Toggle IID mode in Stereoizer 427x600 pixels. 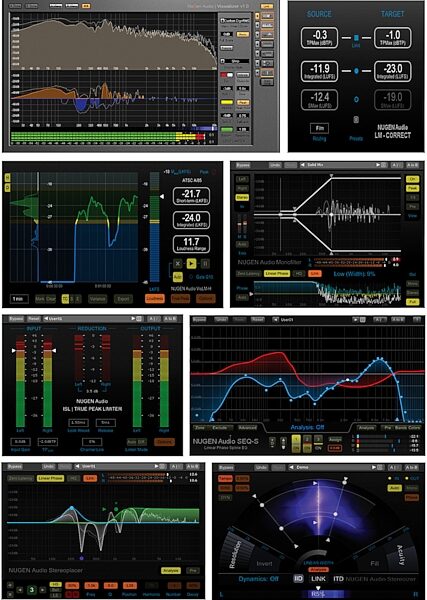[x=299, y=579]
